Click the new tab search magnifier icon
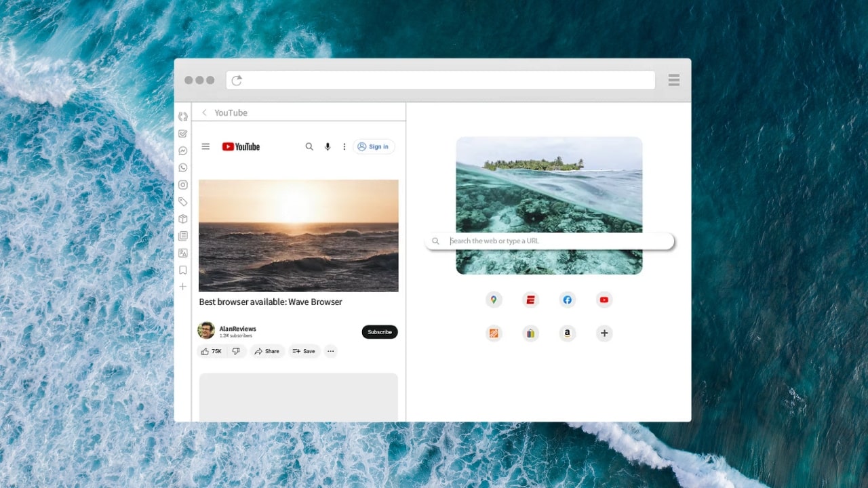Viewport: 868px width, 488px height. (x=436, y=241)
